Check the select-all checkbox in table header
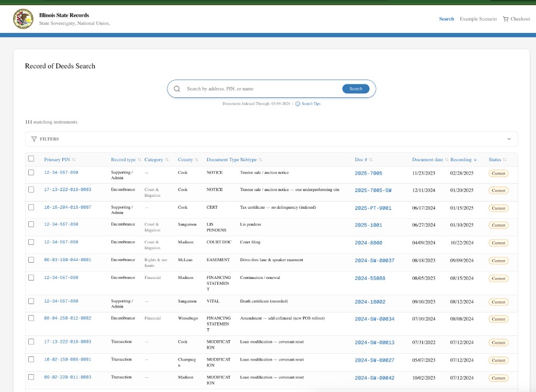 pos(31,158)
